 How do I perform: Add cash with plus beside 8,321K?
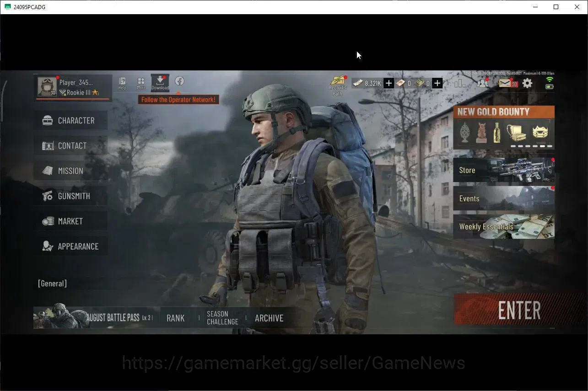point(388,83)
